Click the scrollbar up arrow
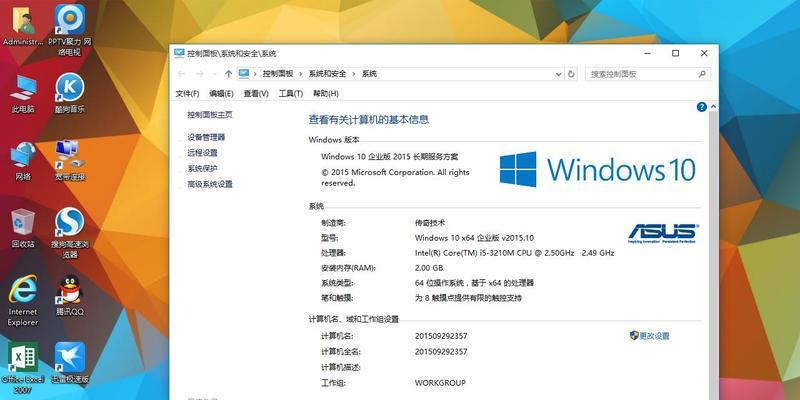 coord(713,107)
